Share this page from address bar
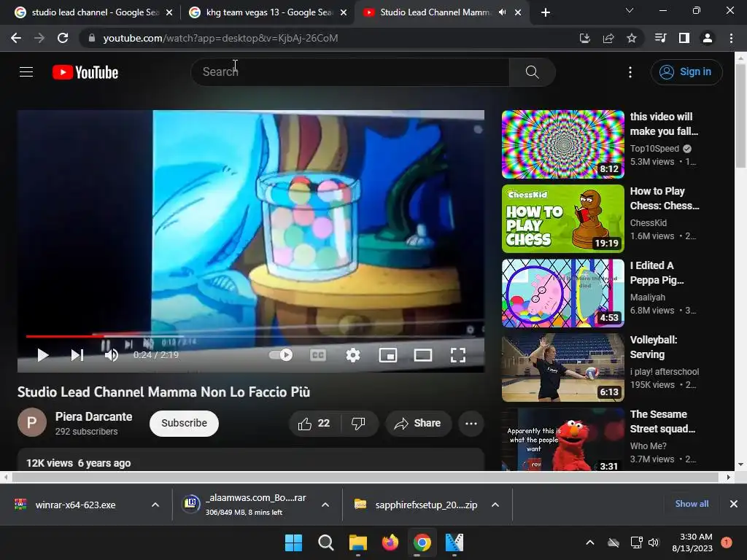The width and height of the screenshot is (747, 560). (608, 38)
